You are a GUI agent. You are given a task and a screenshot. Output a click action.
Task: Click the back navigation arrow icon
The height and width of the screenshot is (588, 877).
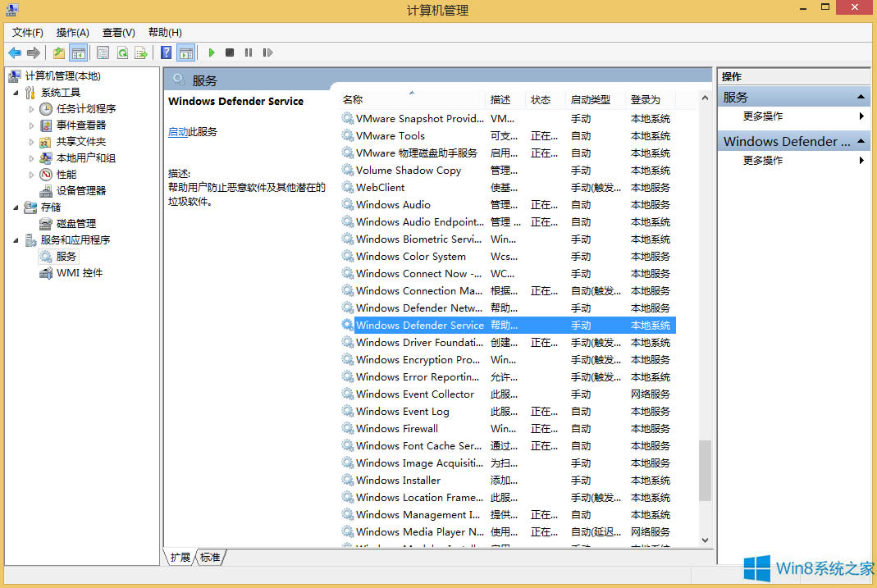pos(15,52)
